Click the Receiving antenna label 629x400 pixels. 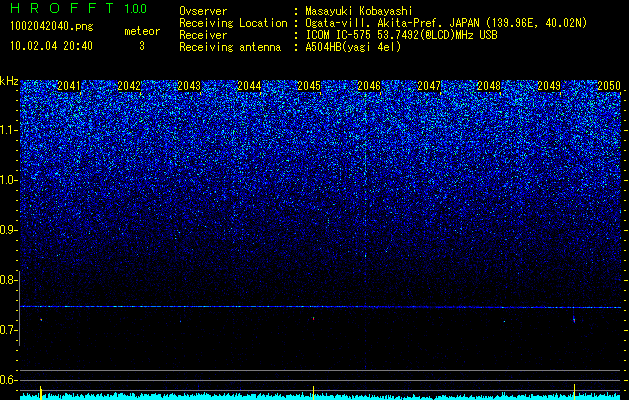[230, 47]
